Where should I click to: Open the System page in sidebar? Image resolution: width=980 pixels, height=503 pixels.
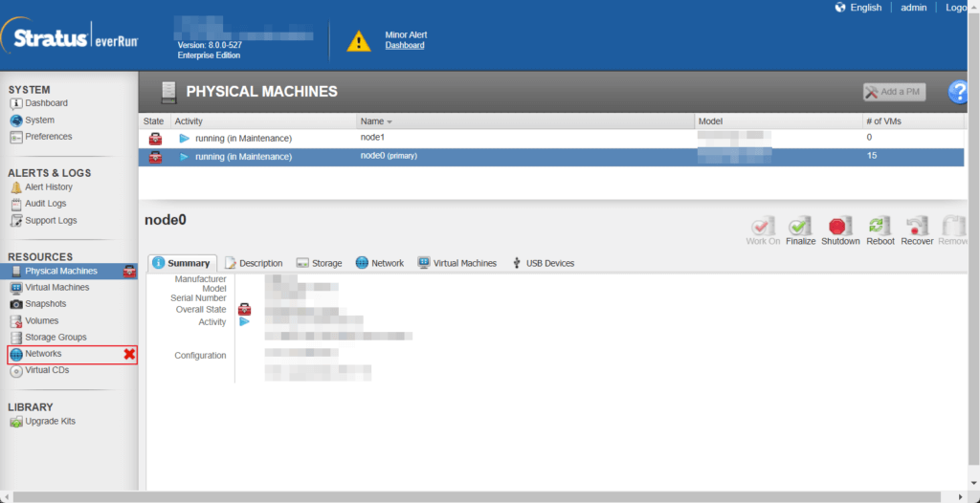coord(33,120)
